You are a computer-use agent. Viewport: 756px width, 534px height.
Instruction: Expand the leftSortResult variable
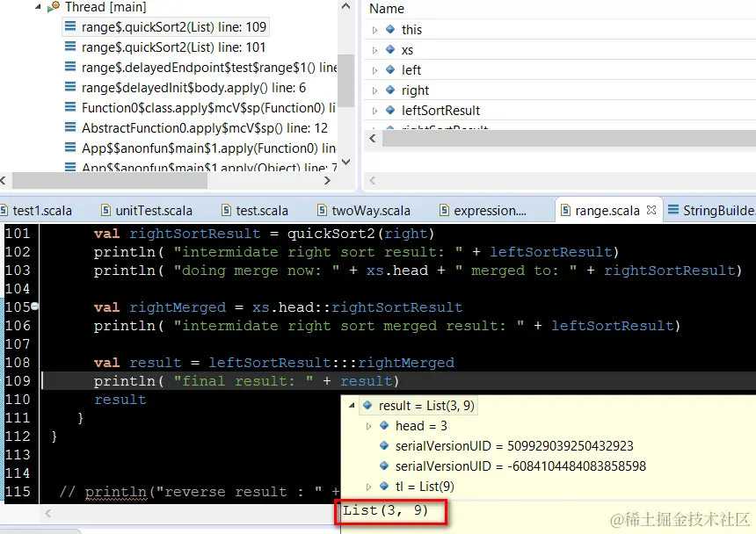(374, 112)
